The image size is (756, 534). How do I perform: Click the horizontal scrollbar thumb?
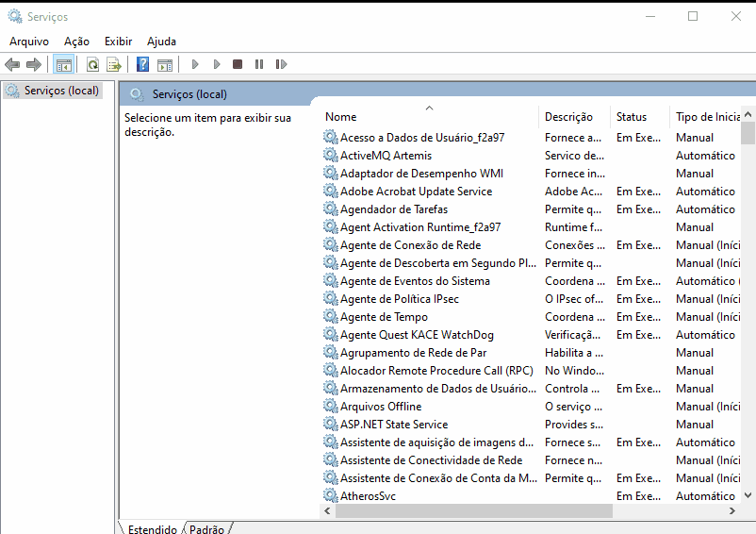tap(474, 510)
